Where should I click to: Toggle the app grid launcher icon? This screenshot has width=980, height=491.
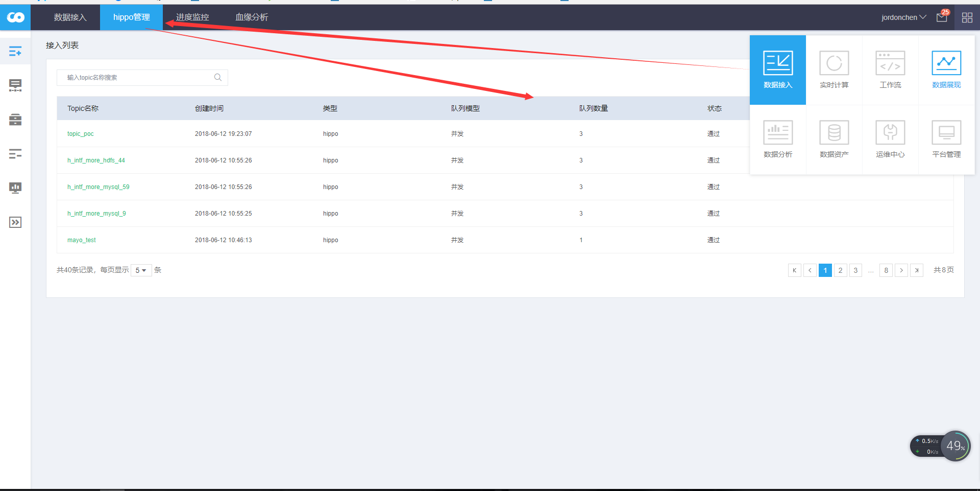click(x=967, y=17)
